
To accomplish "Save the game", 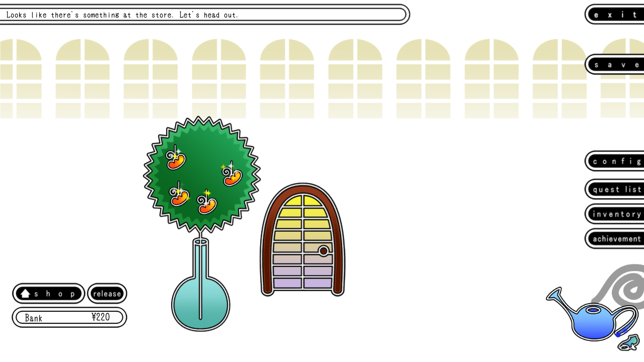I will 616,64.
